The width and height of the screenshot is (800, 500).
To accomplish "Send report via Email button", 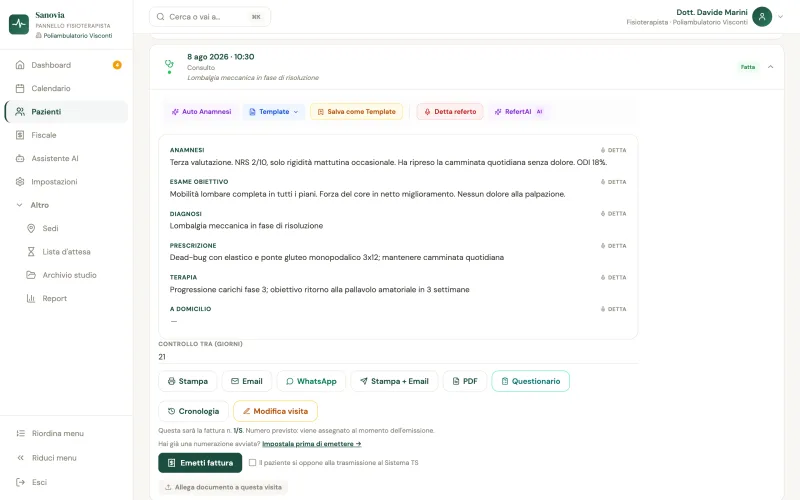I will [247, 381].
